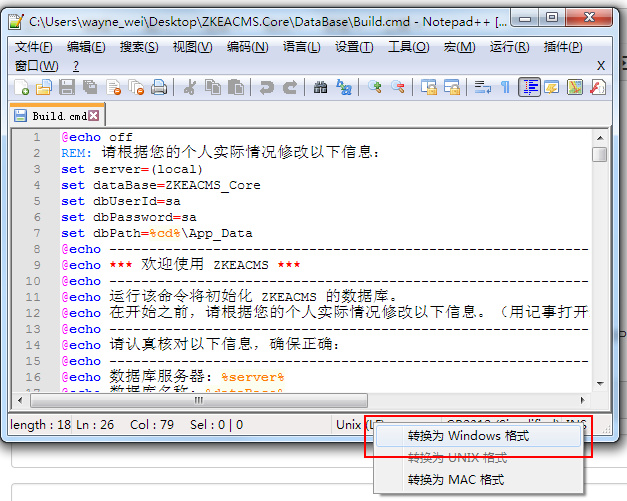Open the Document Map icon
This screenshot has width=627, height=501.
point(575,87)
